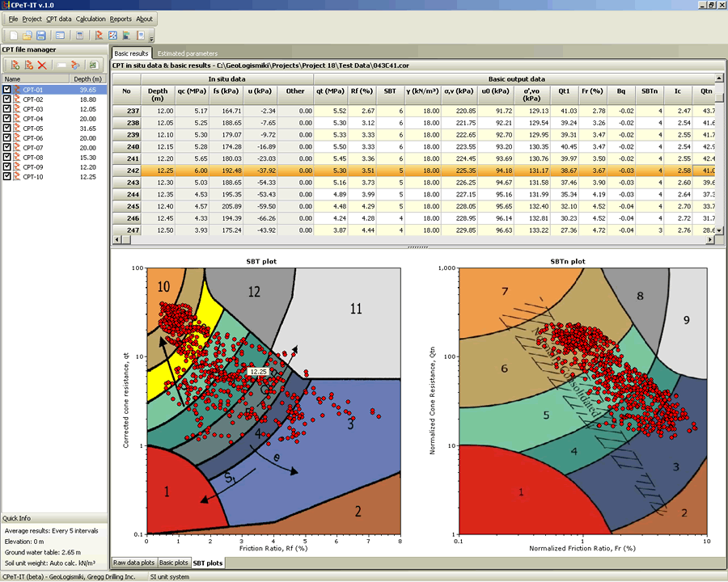Click the red X delete CPT icon
This screenshot has height=582, width=728.
[41, 65]
